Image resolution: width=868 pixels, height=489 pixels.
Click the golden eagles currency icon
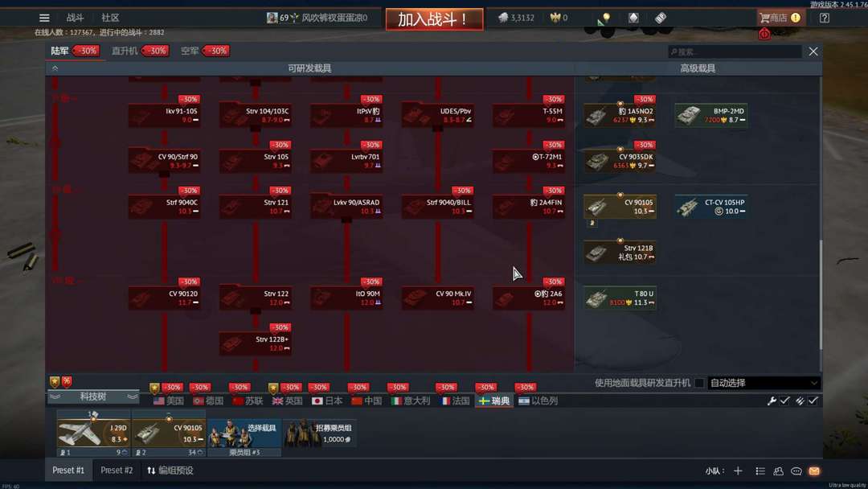point(555,18)
